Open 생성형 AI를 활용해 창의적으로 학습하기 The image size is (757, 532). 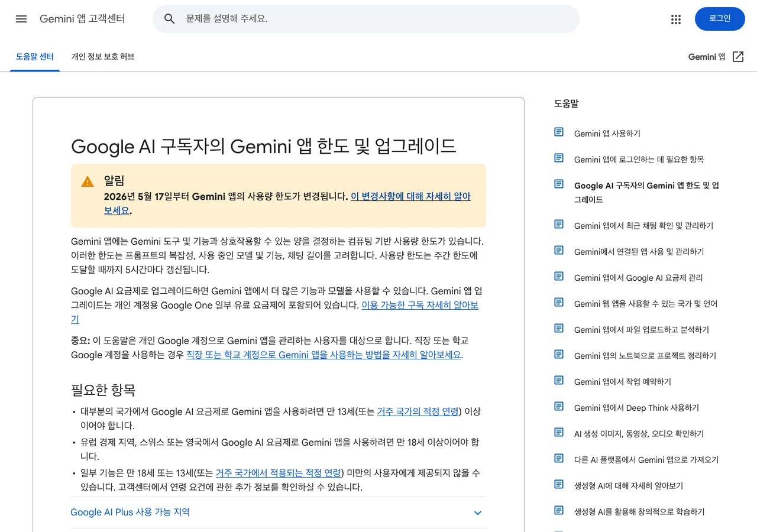pos(639,512)
